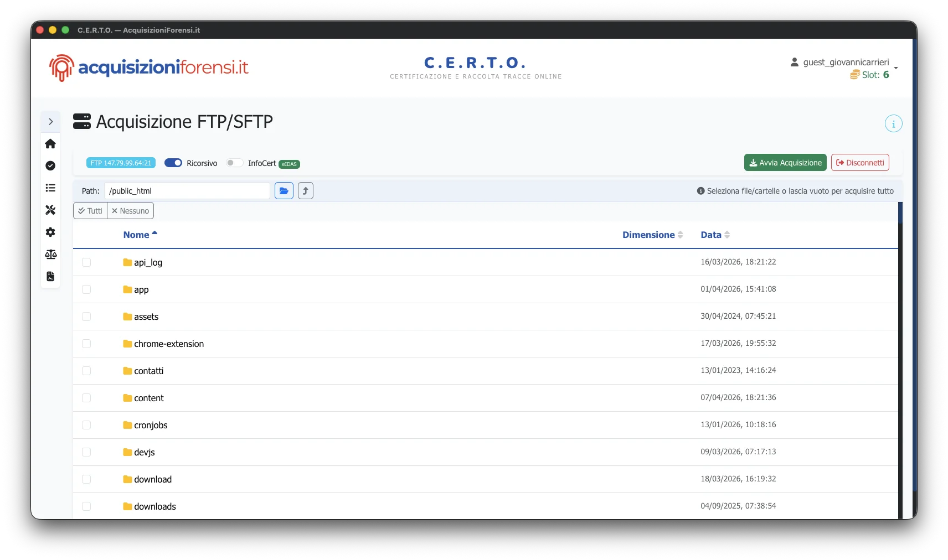Start acquisition with Avvia Acquisizione button
This screenshot has height=560, width=948.
[785, 162]
